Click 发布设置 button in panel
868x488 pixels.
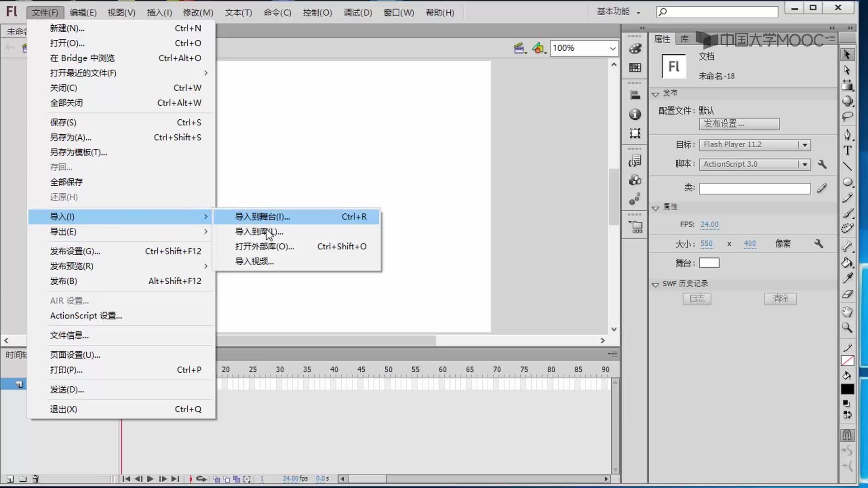739,123
